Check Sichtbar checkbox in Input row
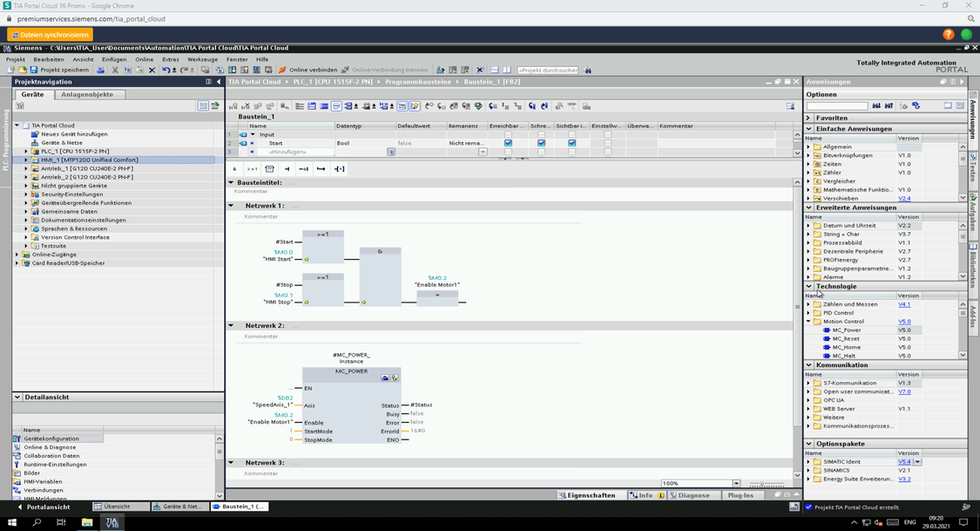Viewport: 980px width, 531px height. coord(571,134)
